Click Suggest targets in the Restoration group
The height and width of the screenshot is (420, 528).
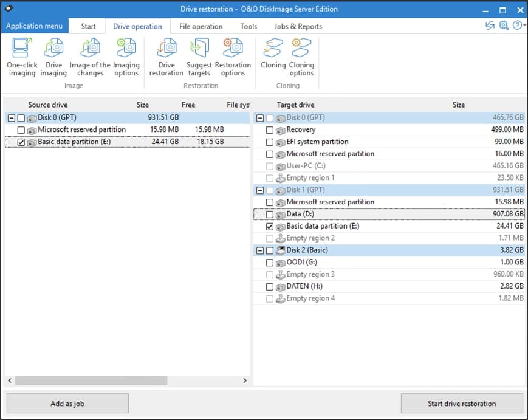[x=199, y=57]
